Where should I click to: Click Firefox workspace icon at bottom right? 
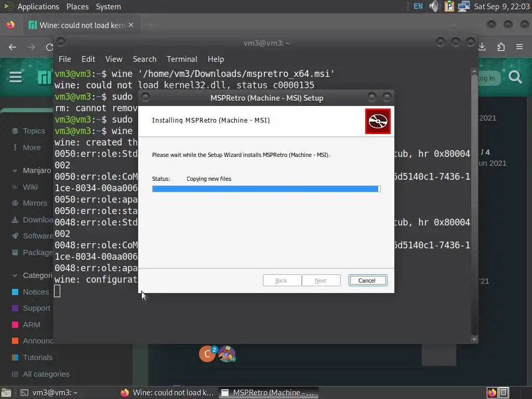click(492, 393)
